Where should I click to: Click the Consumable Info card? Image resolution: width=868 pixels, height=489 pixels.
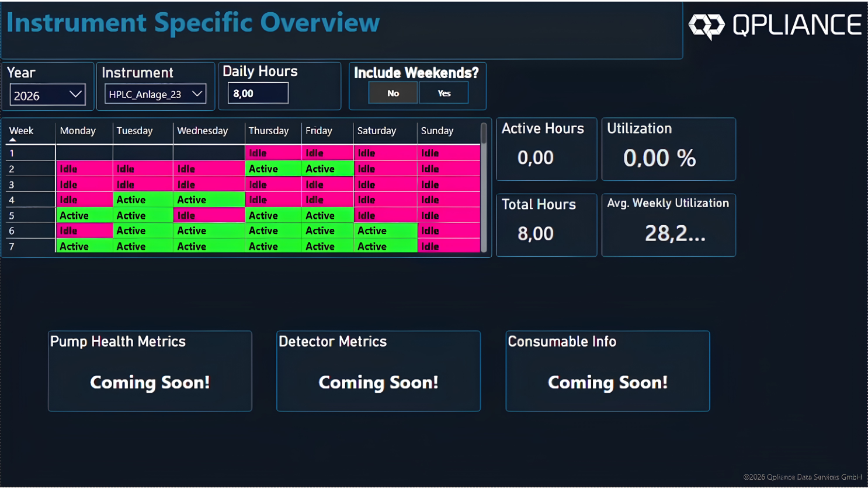pos(607,371)
